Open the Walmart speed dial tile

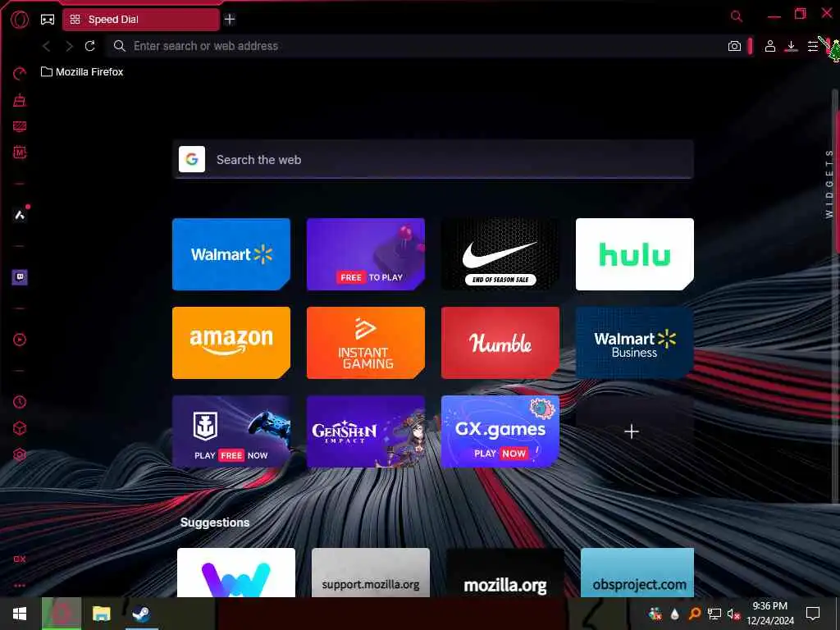231,254
